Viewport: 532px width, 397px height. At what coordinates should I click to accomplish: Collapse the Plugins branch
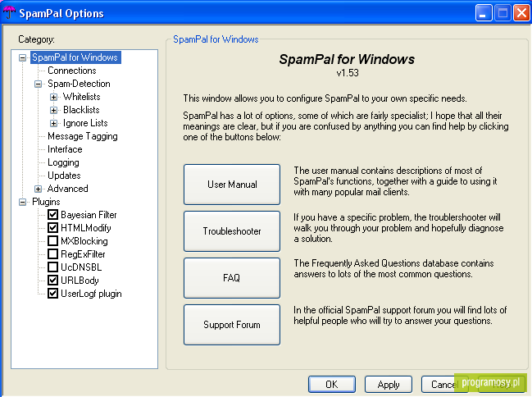(22, 202)
